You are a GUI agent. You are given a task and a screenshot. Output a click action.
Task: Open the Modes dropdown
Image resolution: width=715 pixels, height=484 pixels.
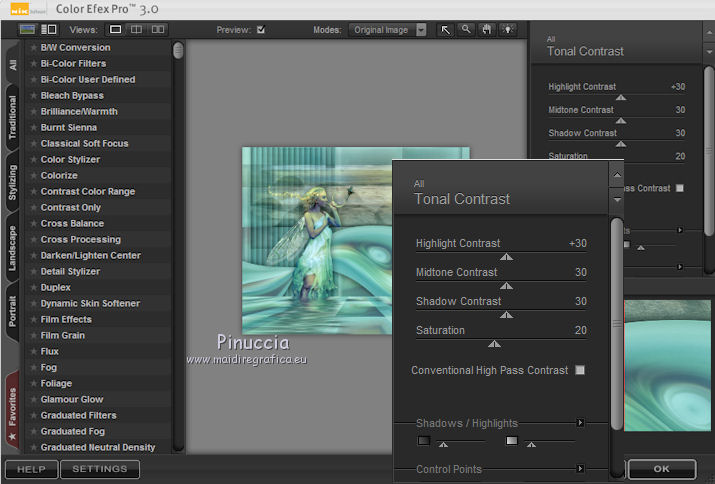pos(421,30)
